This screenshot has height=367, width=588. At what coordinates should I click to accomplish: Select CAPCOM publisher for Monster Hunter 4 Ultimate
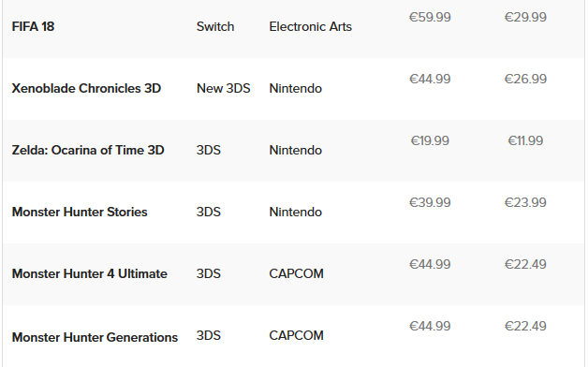click(296, 273)
